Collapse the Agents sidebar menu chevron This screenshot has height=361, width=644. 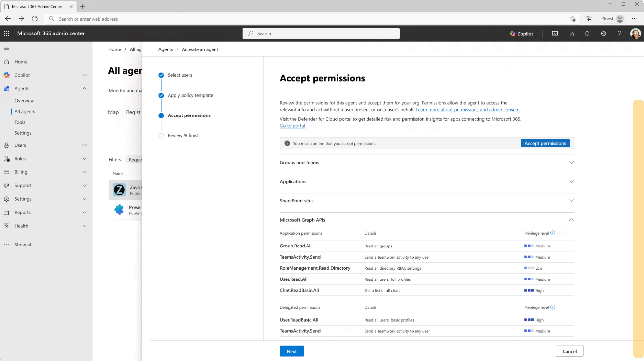tap(85, 89)
